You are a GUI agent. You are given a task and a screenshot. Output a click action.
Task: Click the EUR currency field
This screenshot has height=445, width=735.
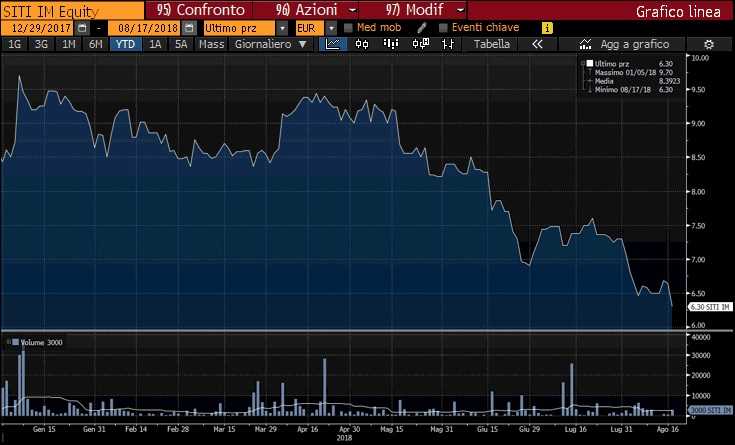pos(310,28)
